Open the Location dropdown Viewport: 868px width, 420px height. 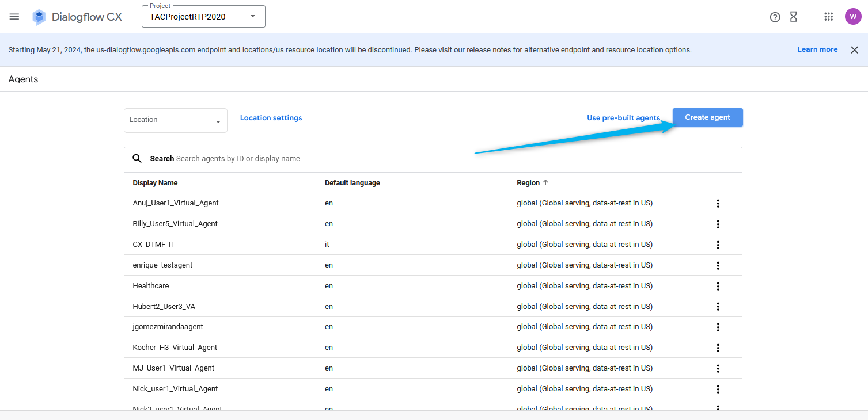(176, 120)
